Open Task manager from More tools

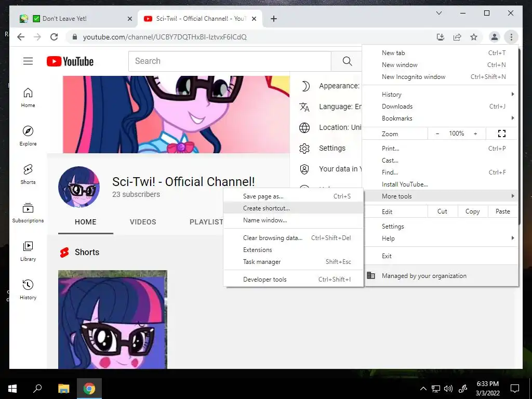pos(293,262)
